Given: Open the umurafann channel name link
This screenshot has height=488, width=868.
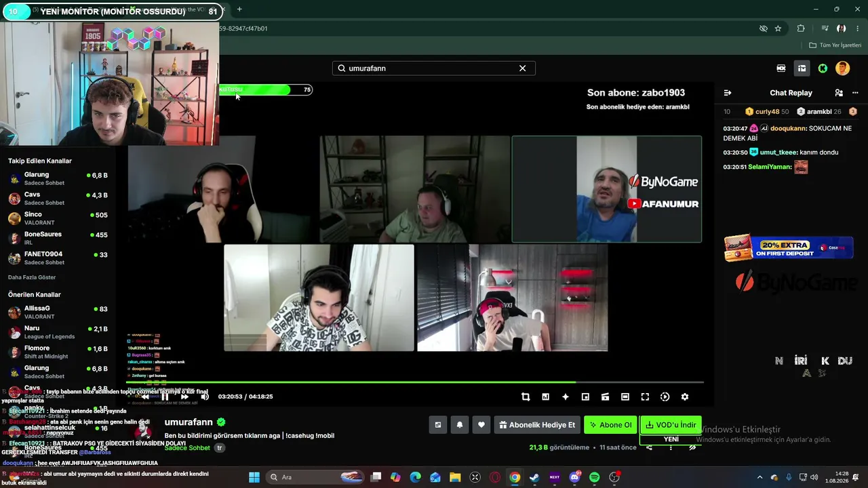Looking at the screenshot, I should (x=189, y=422).
